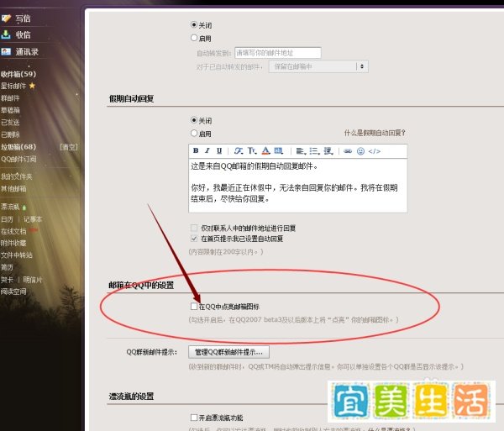Click the green bottle icon by 漂流瓶

(24, 208)
